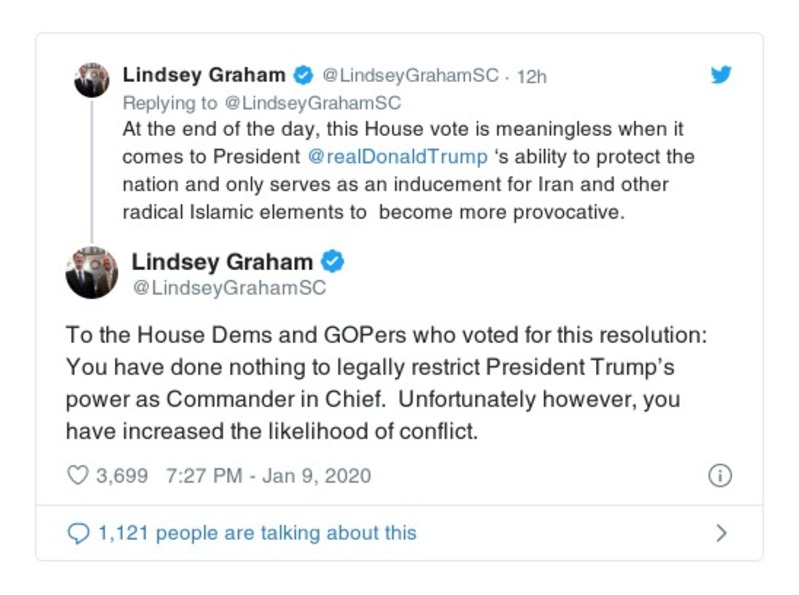Open "1,121 people are talking about this"

(x=256, y=533)
